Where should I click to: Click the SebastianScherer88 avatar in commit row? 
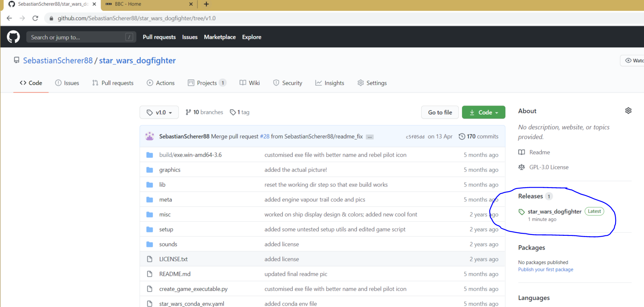click(x=150, y=136)
